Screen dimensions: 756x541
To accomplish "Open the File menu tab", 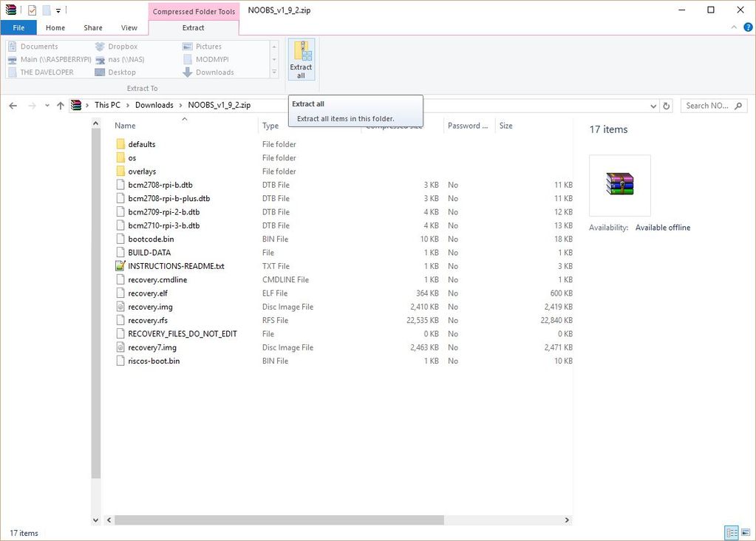I will 18,27.
